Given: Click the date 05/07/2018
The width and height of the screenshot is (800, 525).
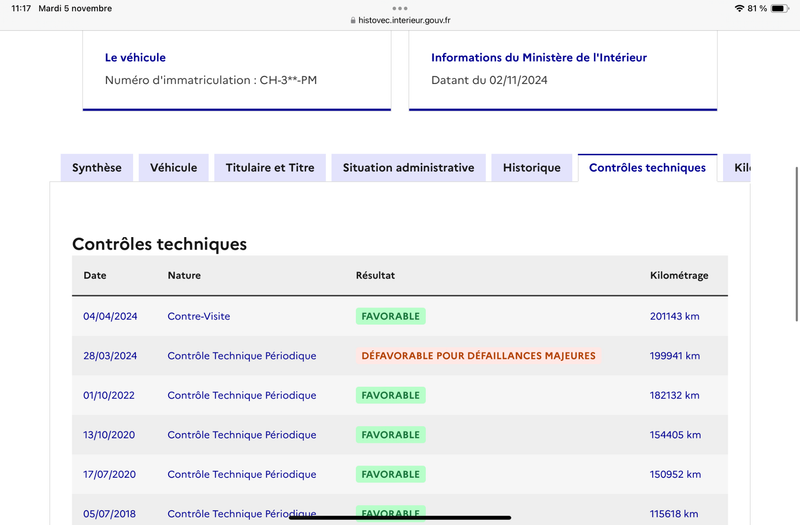Looking at the screenshot, I should click(110, 514).
